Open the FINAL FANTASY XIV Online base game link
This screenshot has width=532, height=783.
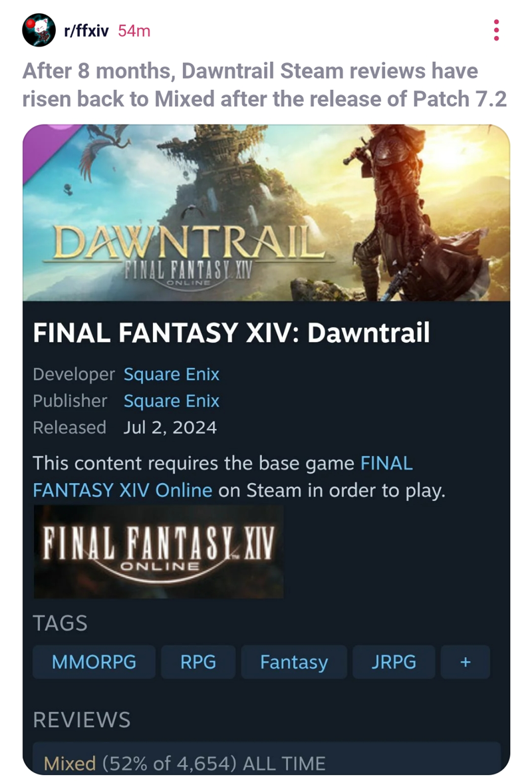coord(223,477)
